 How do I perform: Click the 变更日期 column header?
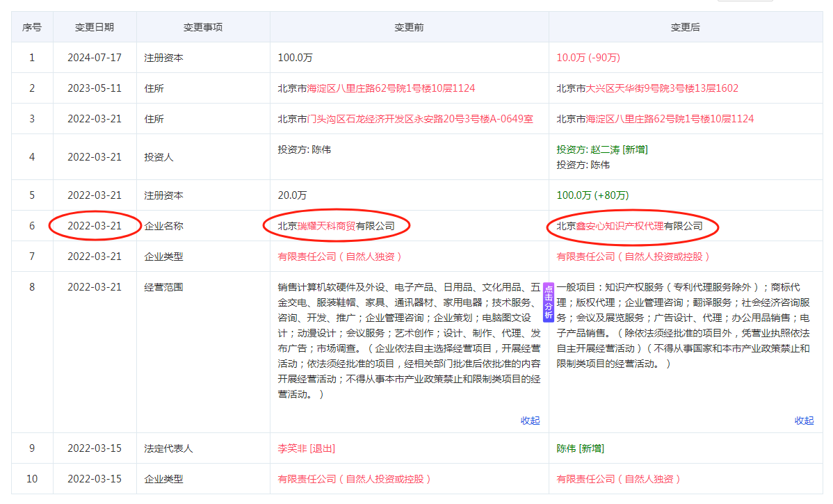pyautogui.click(x=95, y=27)
